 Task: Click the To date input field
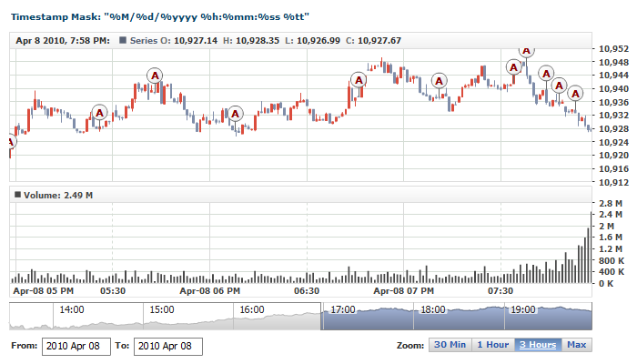coord(168,347)
